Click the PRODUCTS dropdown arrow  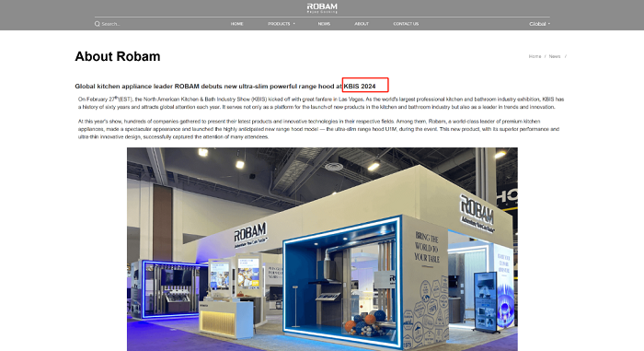point(294,24)
